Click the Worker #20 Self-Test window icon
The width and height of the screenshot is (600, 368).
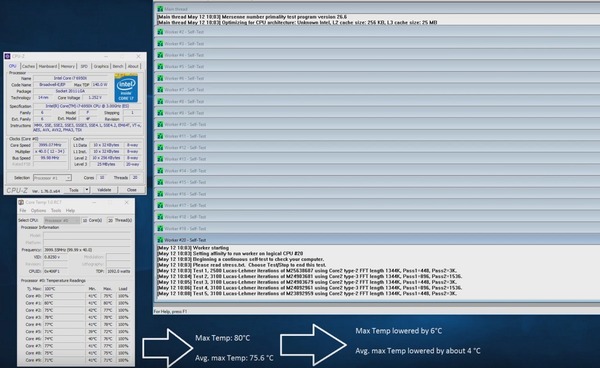click(160, 240)
